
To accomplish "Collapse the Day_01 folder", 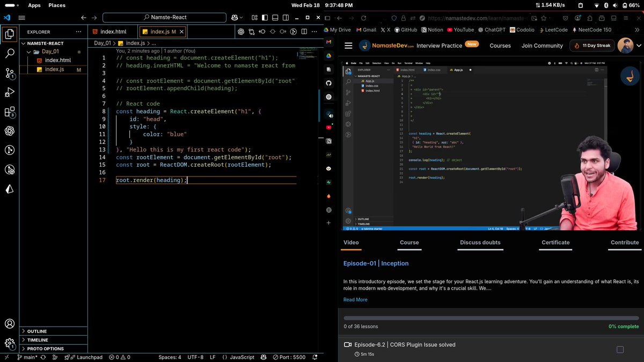I will tap(53, 51).
